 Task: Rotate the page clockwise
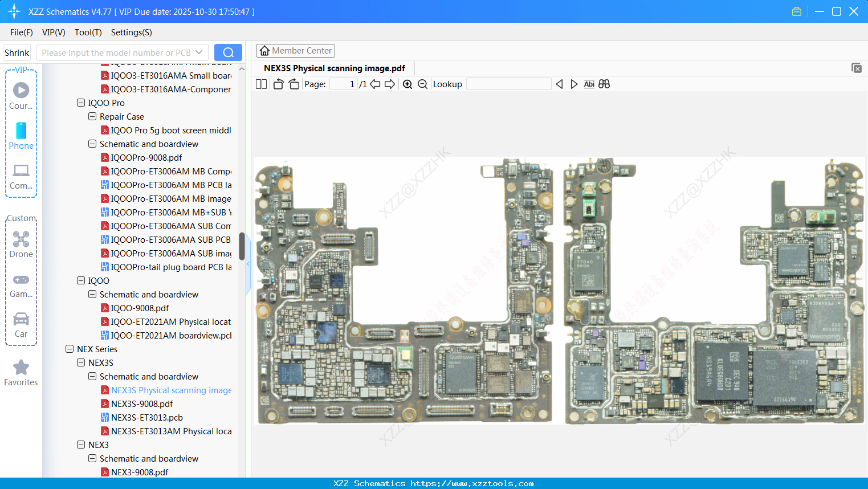click(294, 84)
